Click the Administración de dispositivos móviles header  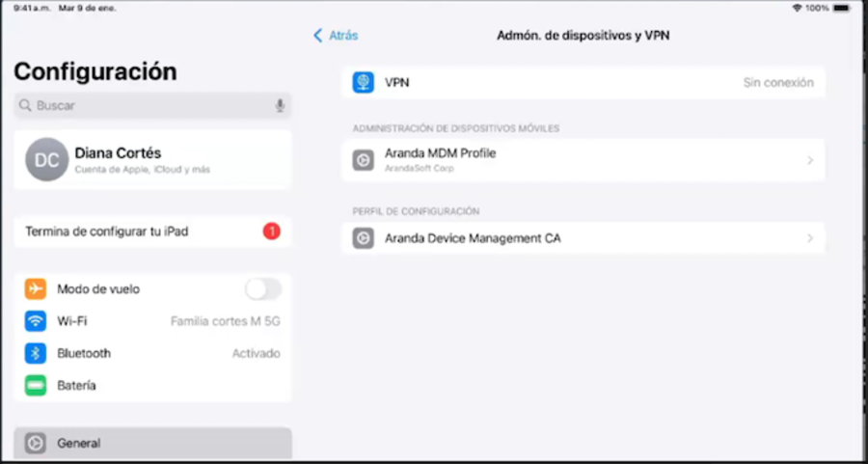pyautogui.click(x=456, y=128)
